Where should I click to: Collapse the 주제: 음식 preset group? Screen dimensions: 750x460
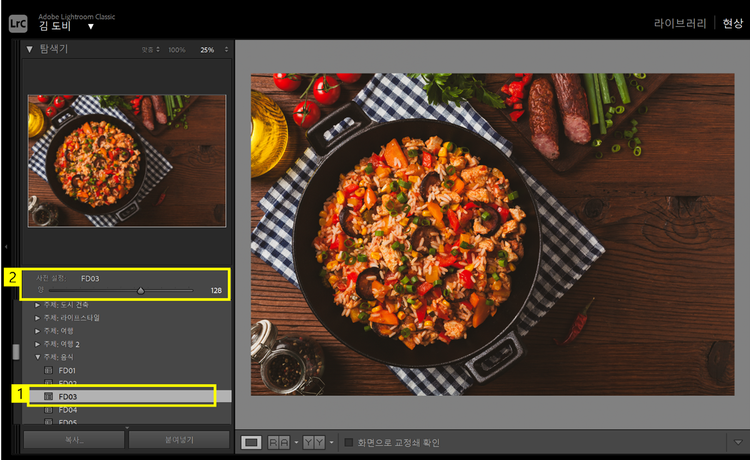pos(38,356)
